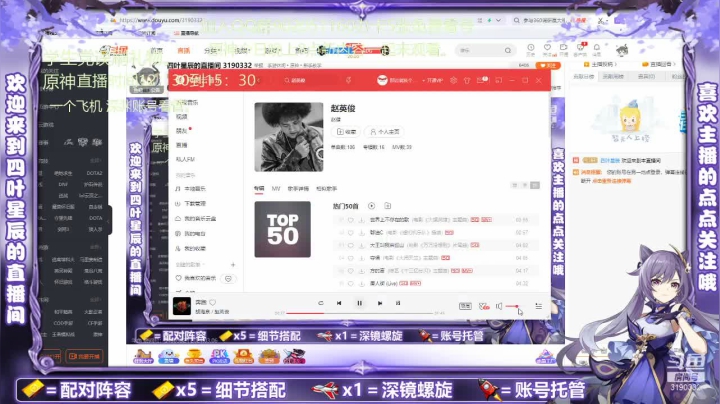Like the currently playing song with the heart
The image size is (720, 404).
(x=213, y=303)
